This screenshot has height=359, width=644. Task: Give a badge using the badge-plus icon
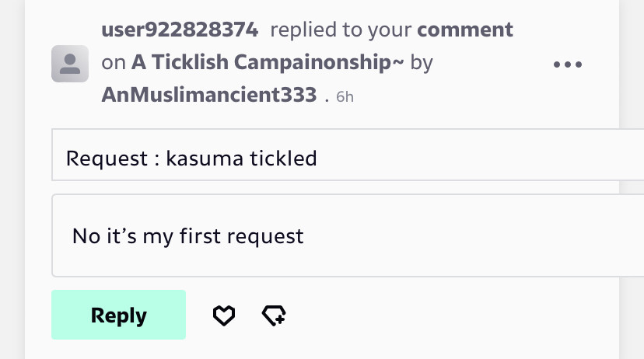[274, 315]
